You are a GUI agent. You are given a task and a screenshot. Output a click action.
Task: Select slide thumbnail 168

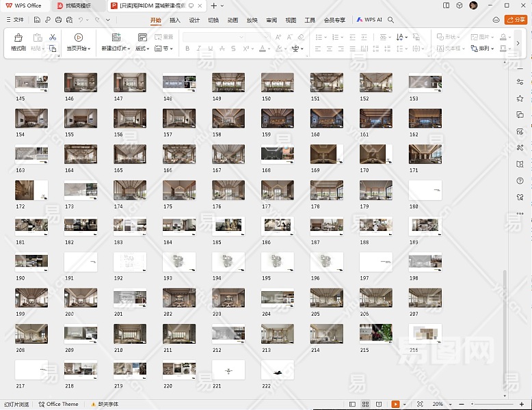pos(277,154)
